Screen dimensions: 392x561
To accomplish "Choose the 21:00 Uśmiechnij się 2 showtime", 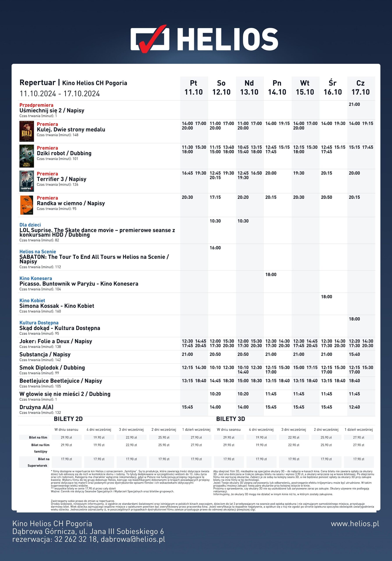I will (354, 104).
